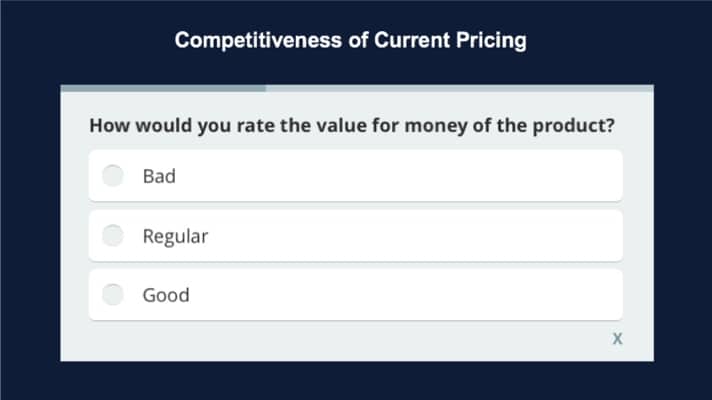Select the Regular radio button

point(113,235)
